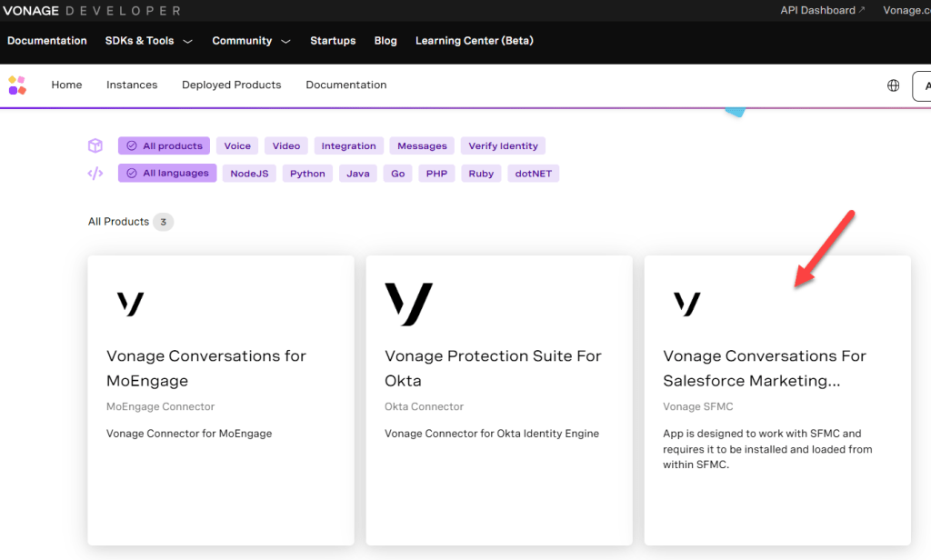Screen dimensions: 931x560
Task: Open the Vonage.com link at top right
Action: tap(906, 10)
